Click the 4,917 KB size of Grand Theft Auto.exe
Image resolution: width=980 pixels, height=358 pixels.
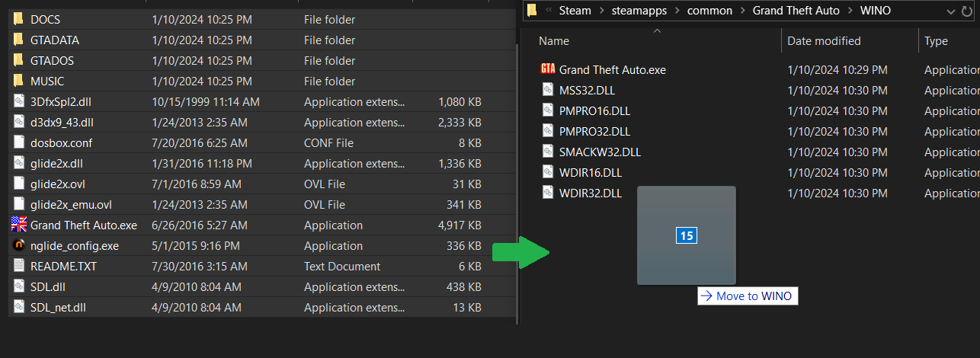(460, 225)
